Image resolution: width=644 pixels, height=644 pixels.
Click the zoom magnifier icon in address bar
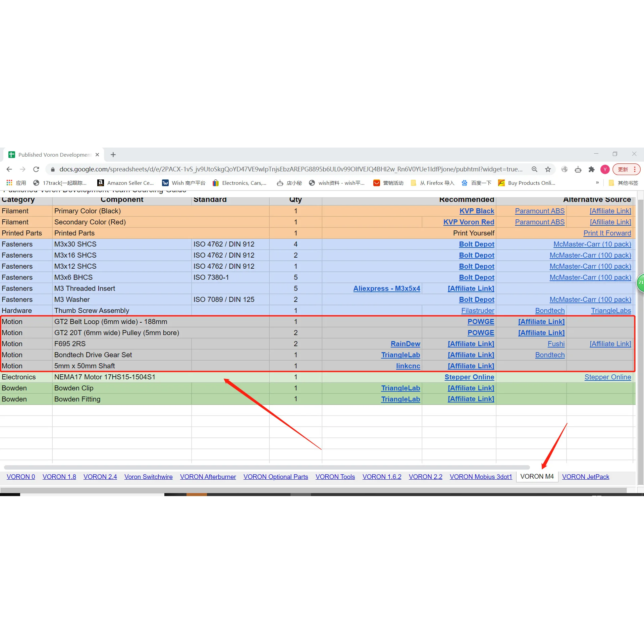tap(534, 169)
